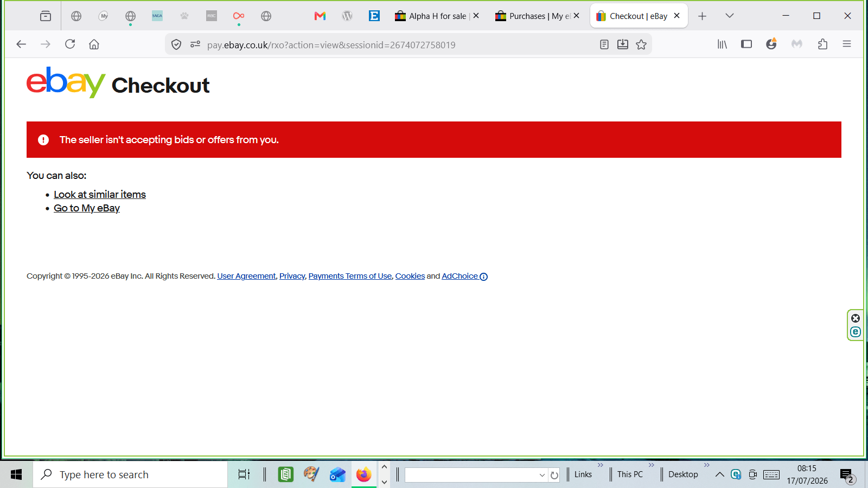
Task: Go to the browser home page
Action: [x=94, y=44]
